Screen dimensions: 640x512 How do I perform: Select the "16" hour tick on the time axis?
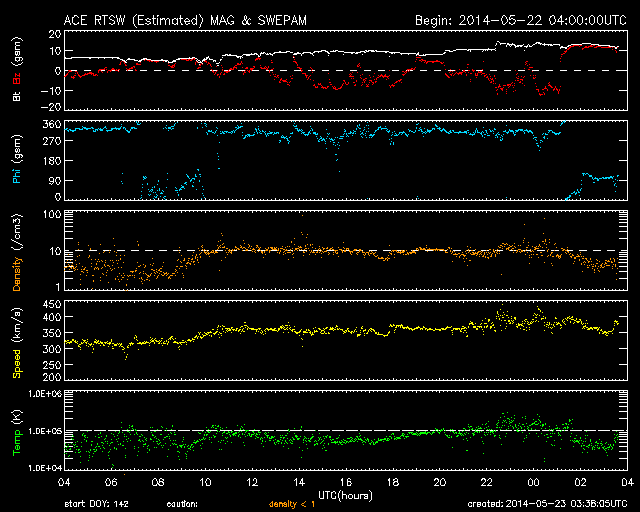(x=346, y=483)
